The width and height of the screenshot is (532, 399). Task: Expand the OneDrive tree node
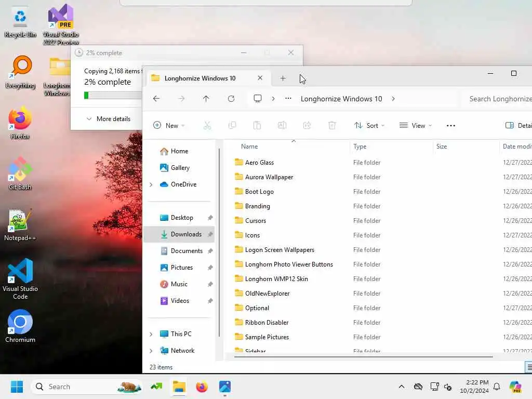click(151, 184)
